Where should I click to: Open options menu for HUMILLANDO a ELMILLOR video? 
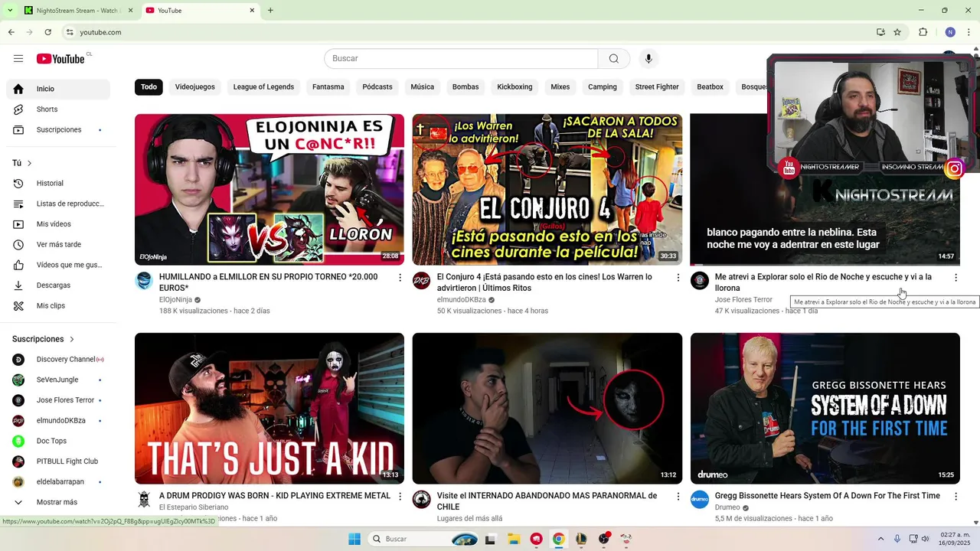[400, 278]
